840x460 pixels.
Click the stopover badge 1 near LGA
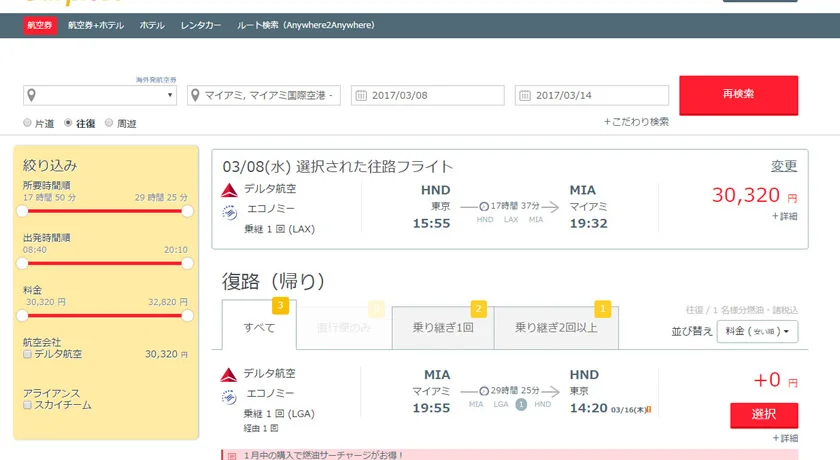521,404
